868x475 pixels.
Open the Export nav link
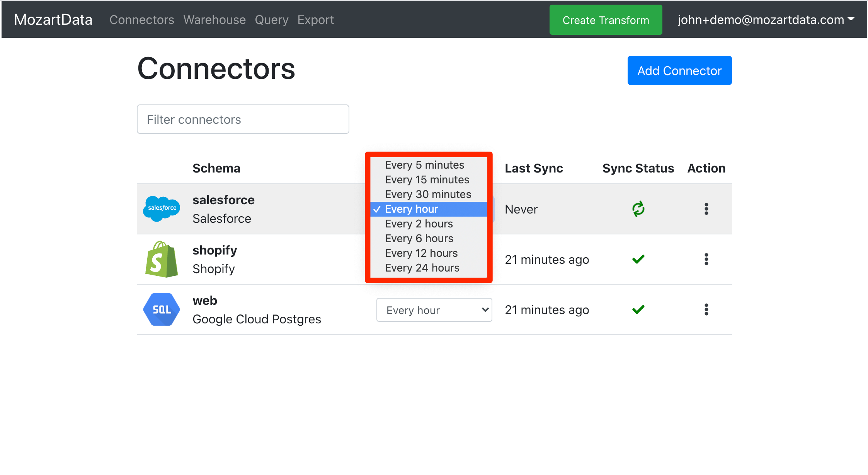[x=316, y=20]
